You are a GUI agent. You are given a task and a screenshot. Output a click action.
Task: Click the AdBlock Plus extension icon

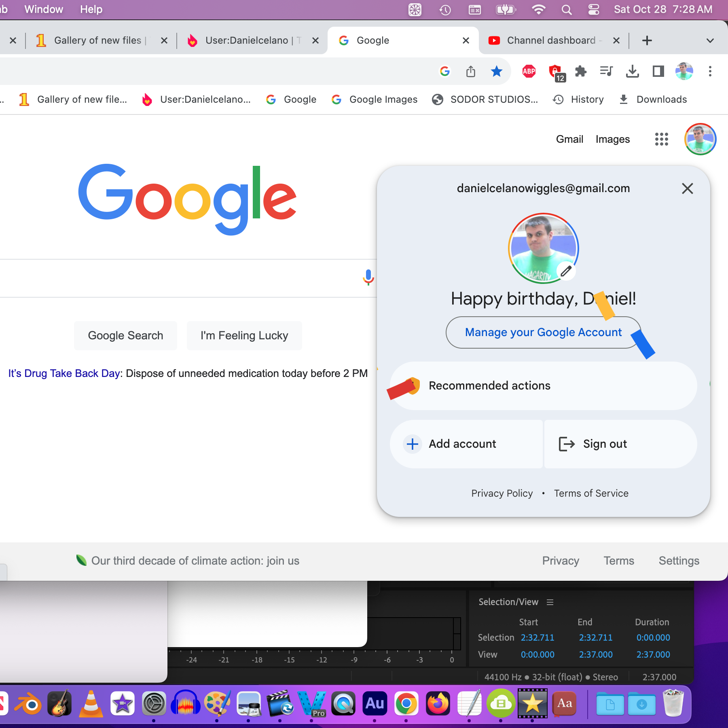click(529, 72)
